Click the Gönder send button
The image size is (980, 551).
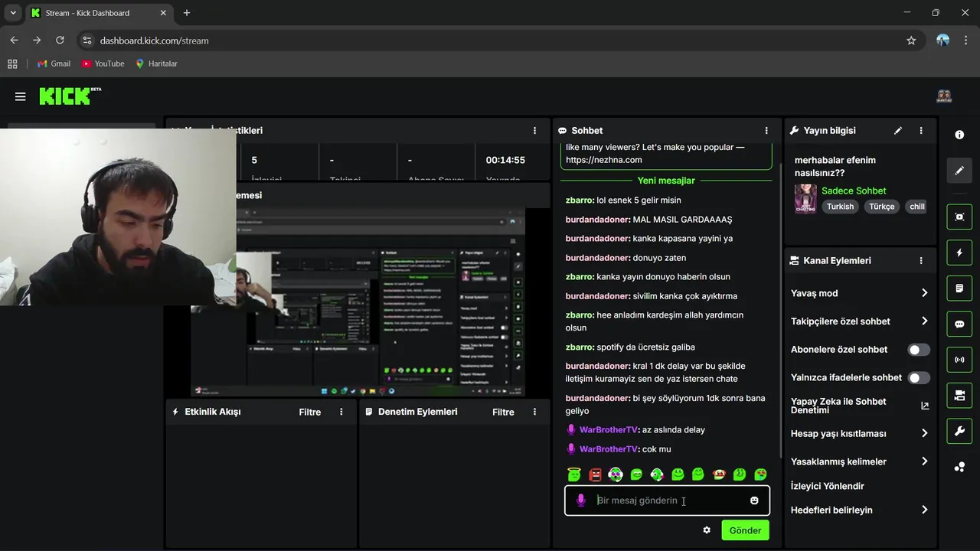click(745, 530)
